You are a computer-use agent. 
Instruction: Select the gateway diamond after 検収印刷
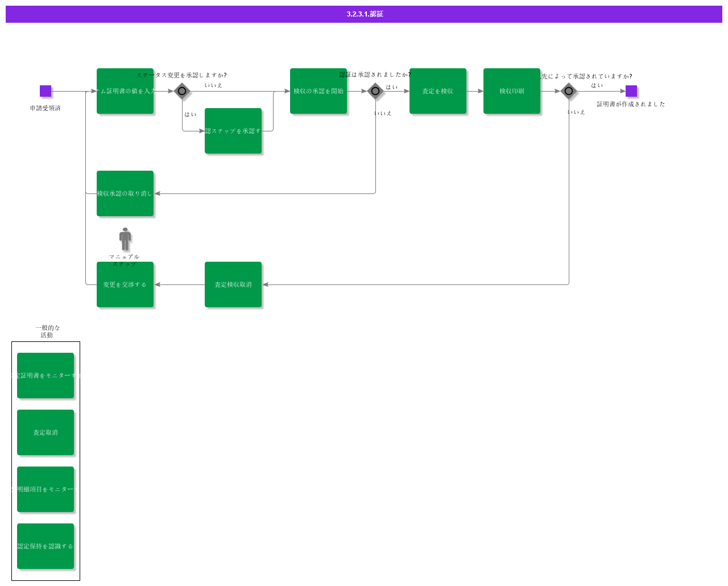point(569,91)
